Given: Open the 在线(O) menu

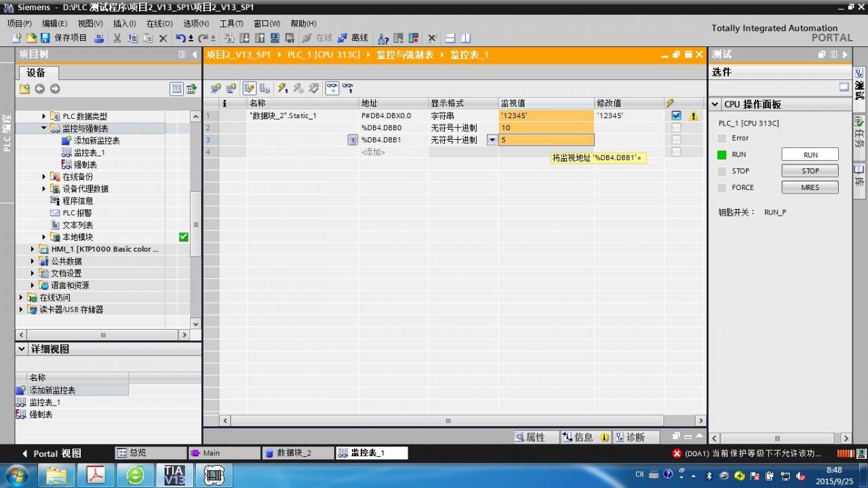Looking at the screenshot, I should coord(159,23).
